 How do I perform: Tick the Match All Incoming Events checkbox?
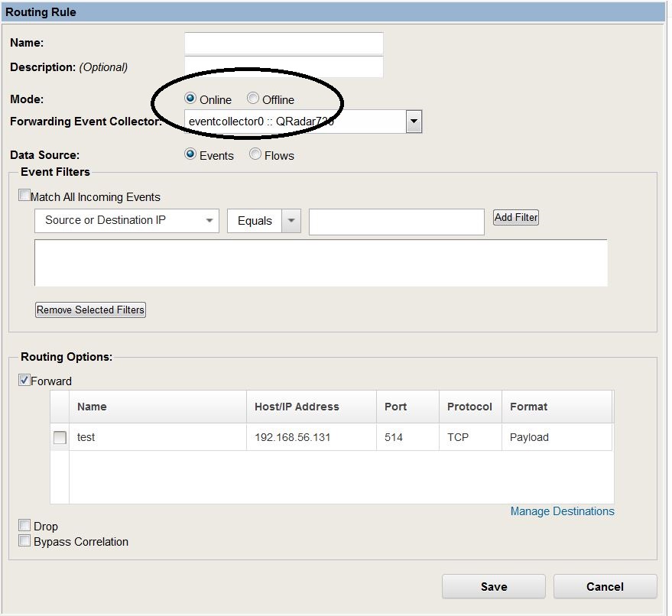pyautogui.click(x=24, y=196)
